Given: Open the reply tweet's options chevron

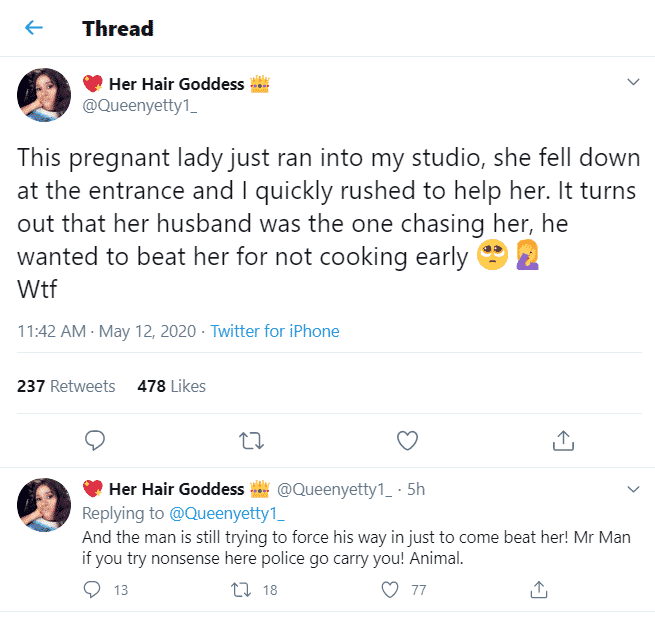Looking at the screenshot, I should click(x=632, y=489).
